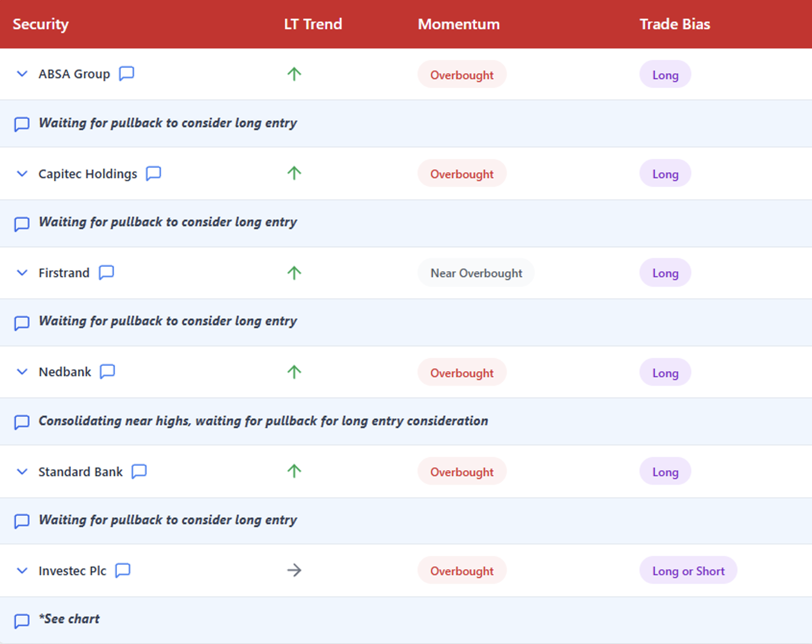Click Investec Plc comment icon
This screenshot has height=644, width=812.
tap(123, 571)
